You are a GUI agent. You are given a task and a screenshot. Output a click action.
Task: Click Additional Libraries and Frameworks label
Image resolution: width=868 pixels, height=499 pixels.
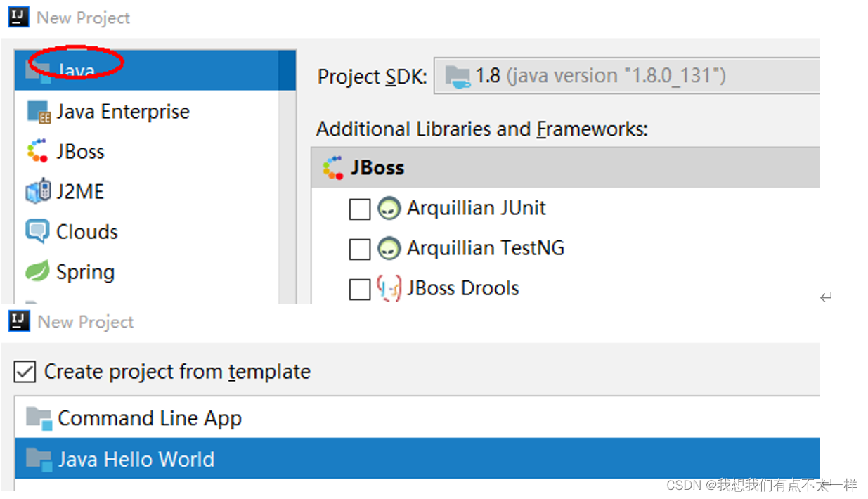[482, 129]
